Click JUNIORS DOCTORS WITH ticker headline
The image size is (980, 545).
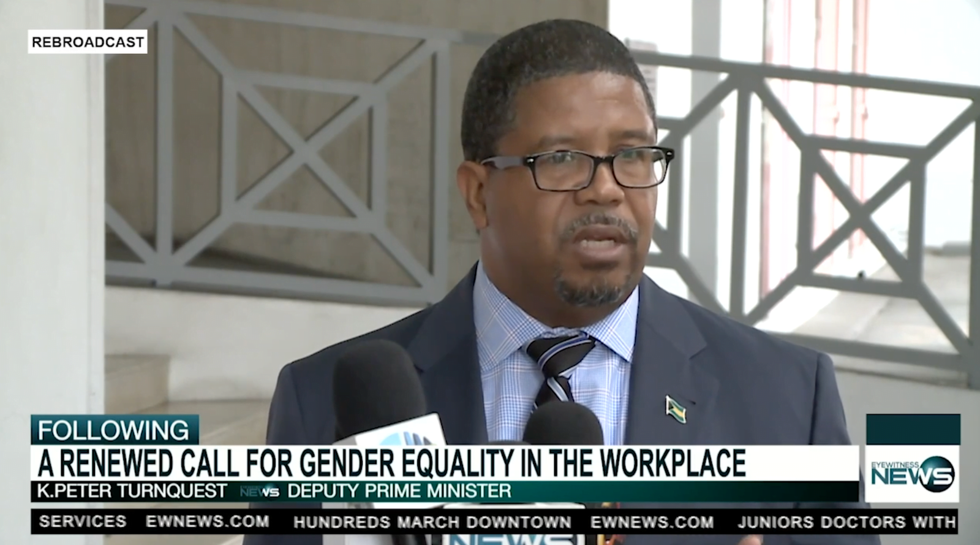[x=847, y=522]
